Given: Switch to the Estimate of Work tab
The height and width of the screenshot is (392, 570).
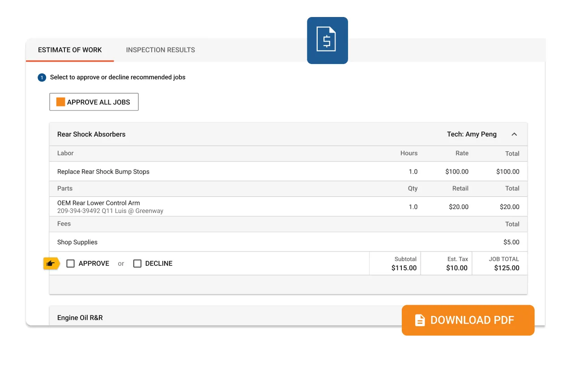Looking at the screenshot, I should coord(70,50).
